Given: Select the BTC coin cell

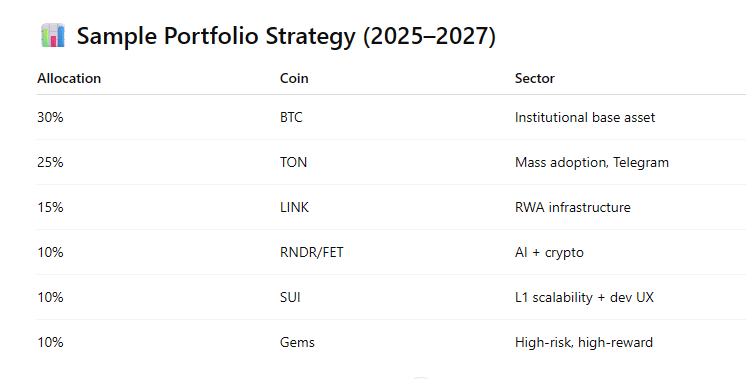Looking at the screenshot, I should point(291,117).
